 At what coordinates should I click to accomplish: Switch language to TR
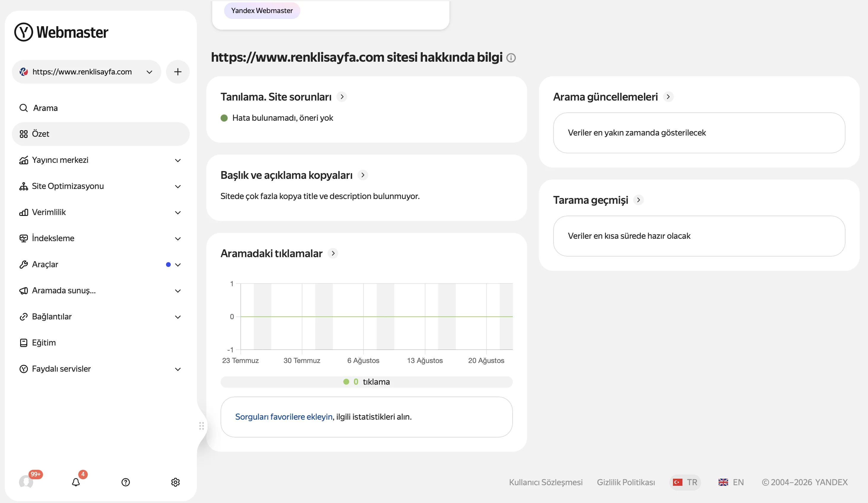(x=685, y=482)
